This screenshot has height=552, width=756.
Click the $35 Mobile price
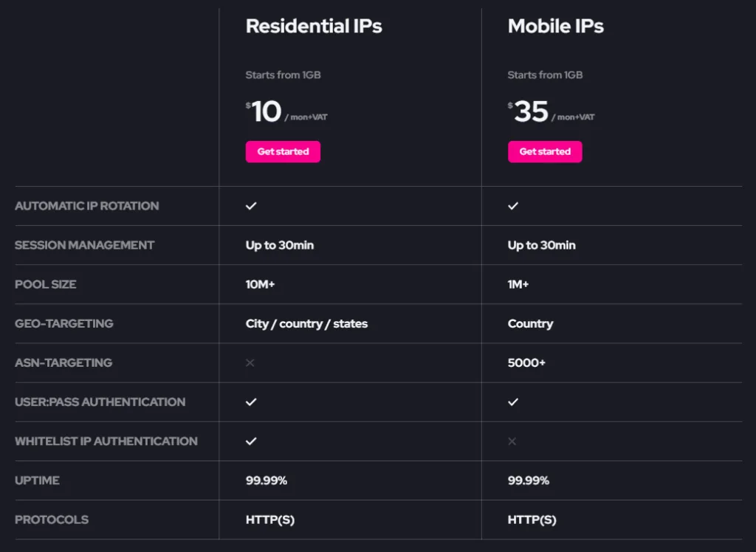(x=531, y=112)
